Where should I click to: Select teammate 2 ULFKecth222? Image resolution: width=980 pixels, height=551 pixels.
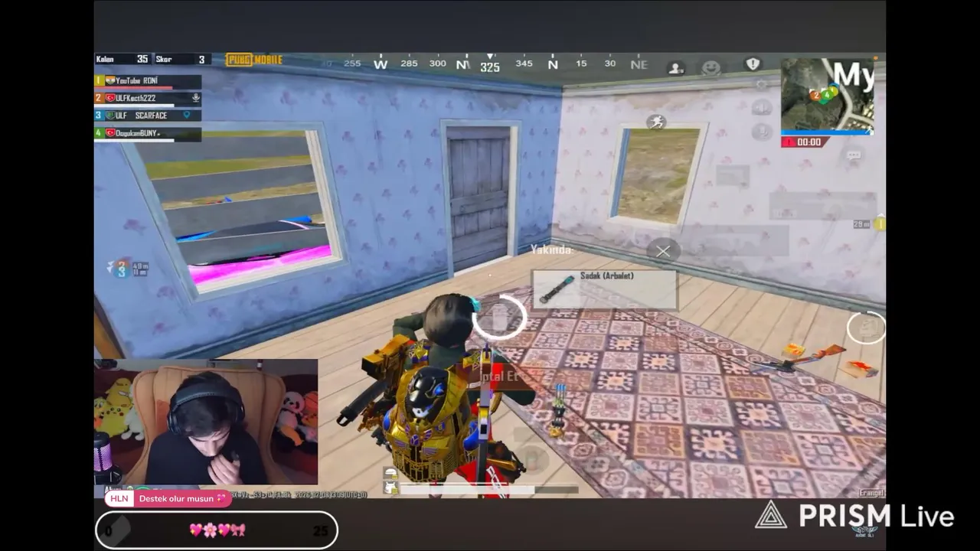click(x=148, y=99)
